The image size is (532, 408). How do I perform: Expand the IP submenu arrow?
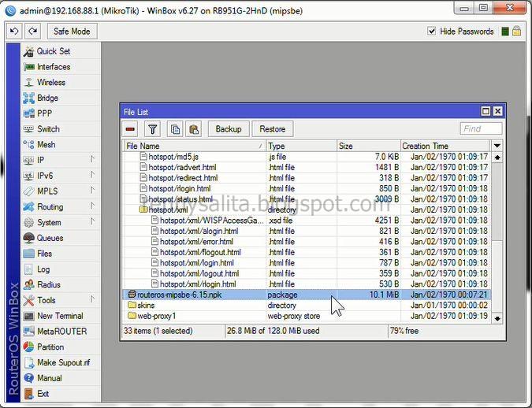92,159
